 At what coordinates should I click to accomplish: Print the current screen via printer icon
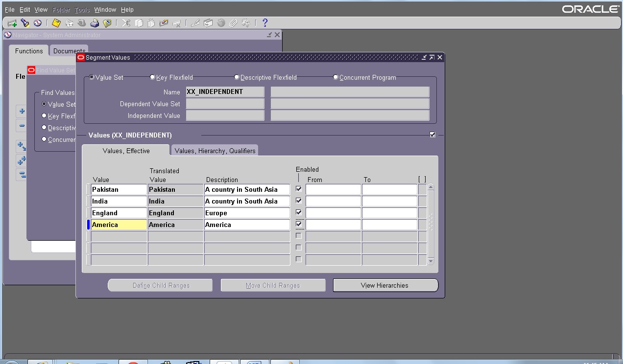coord(95,23)
